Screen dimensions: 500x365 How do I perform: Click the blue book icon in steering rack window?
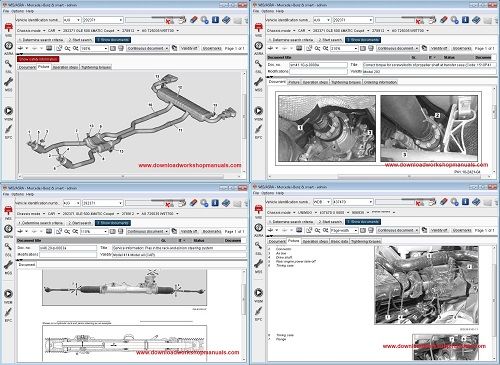click(226, 203)
